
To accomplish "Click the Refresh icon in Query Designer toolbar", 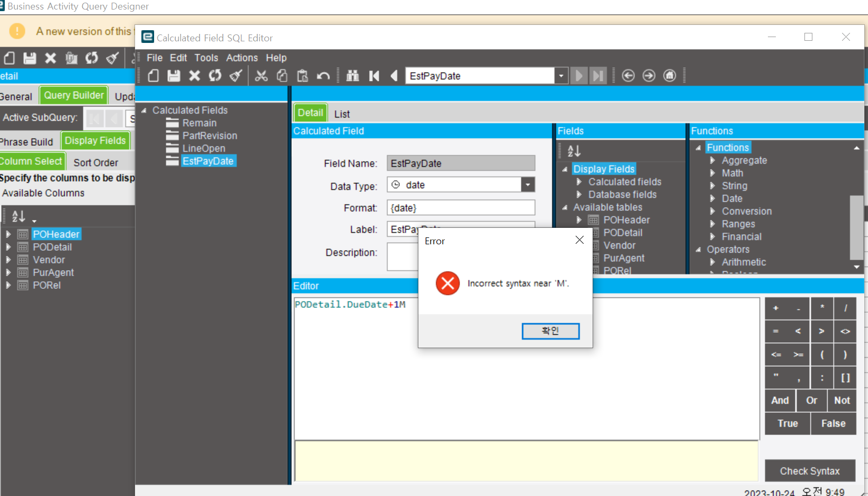I will coord(92,58).
